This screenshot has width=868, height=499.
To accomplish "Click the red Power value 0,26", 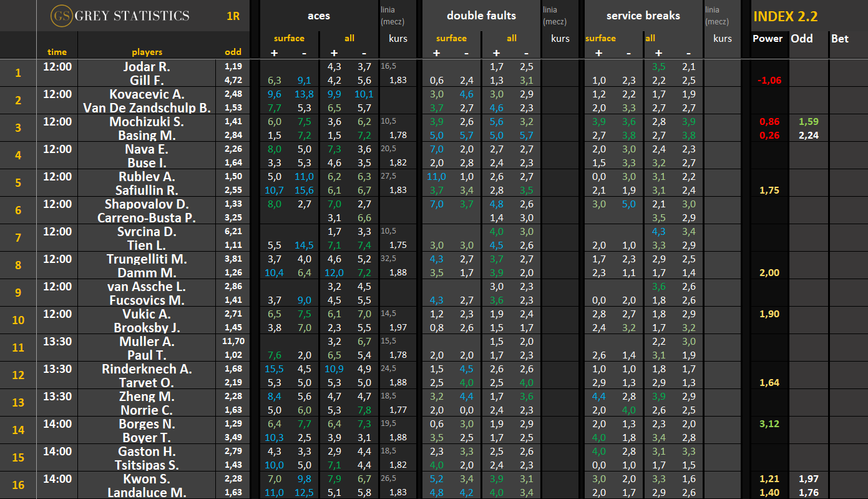I will click(x=770, y=135).
